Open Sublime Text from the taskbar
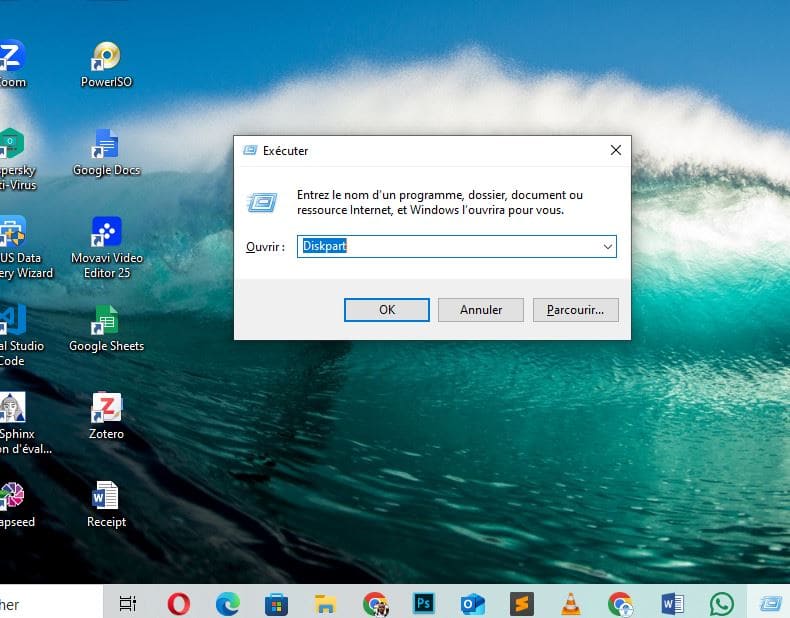The width and height of the screenshot is (790, 618). [x=521, y=603]
